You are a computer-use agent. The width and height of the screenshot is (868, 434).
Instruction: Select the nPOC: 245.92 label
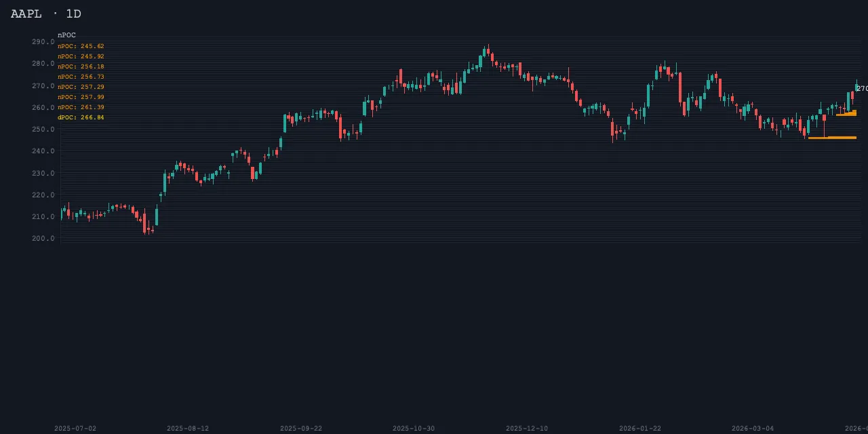click(x=81, y=56)
